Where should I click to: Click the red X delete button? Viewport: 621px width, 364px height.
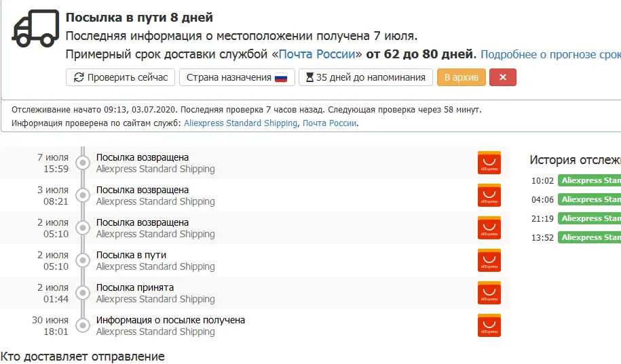point(503,77)
